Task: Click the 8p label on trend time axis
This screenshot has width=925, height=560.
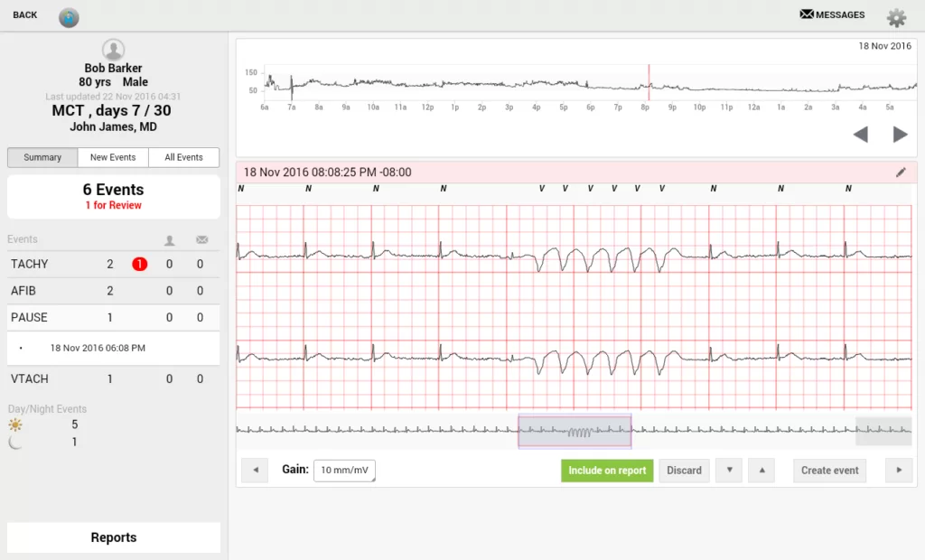Action: pyautogui.click(x=645, y=107)
